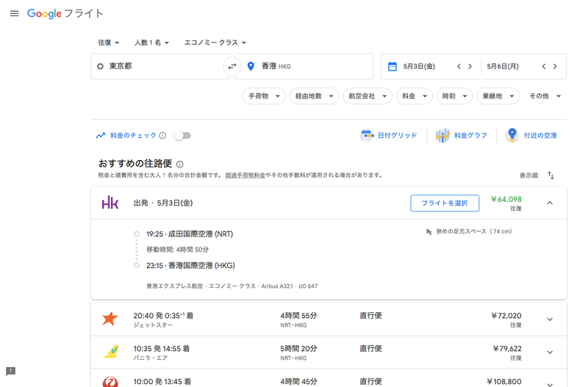Open the 人数 1 名 passengers dropdown
This screenshot has width=588, height=387.
coord(152,43)
